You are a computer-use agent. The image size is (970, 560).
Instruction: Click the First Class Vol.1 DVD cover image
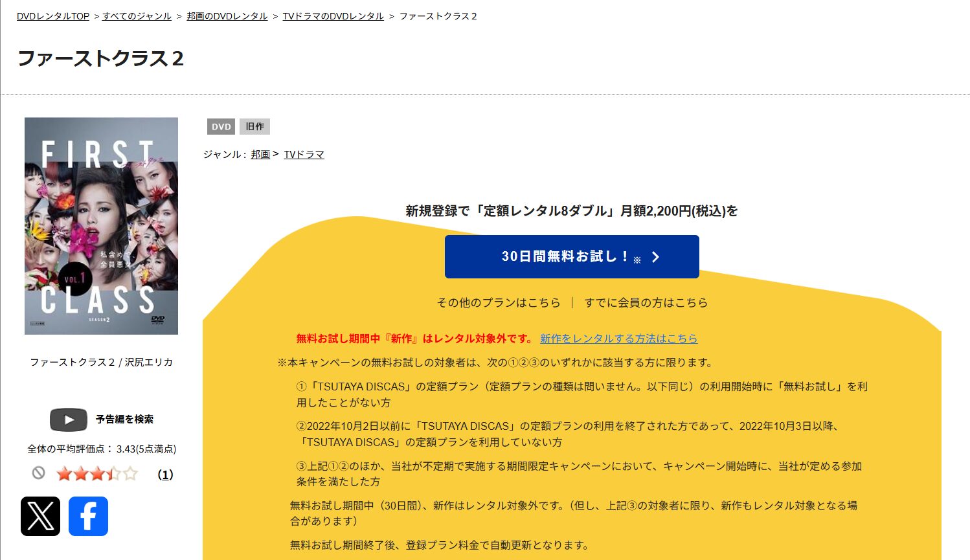(101, 226)
